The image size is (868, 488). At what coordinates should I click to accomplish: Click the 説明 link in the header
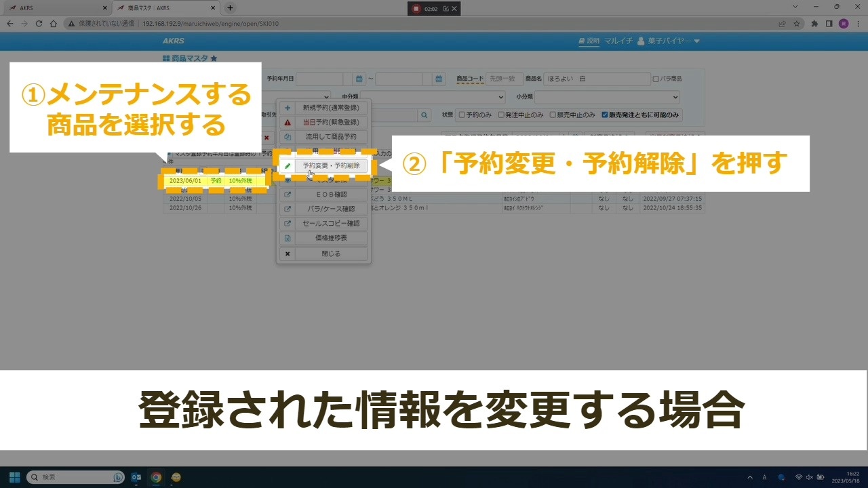coord(589,41)
